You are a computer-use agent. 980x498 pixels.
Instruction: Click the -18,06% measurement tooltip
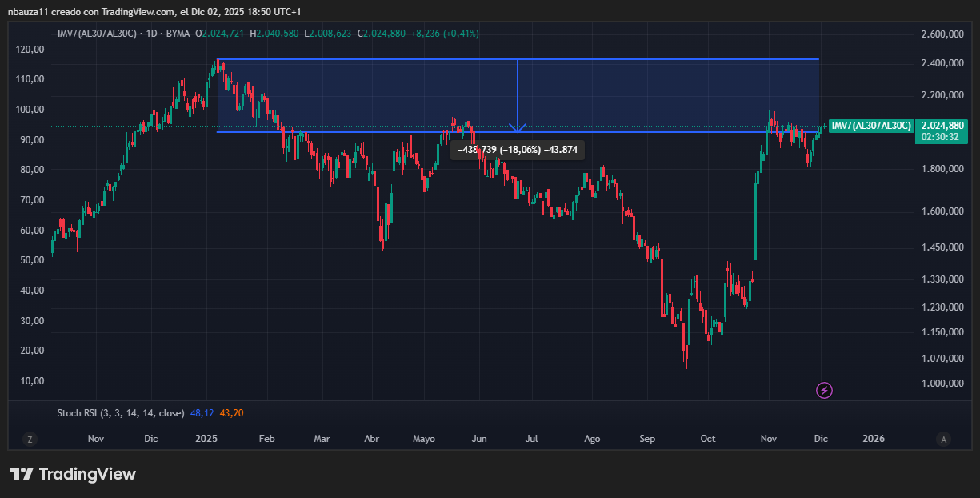pos(518,150)
